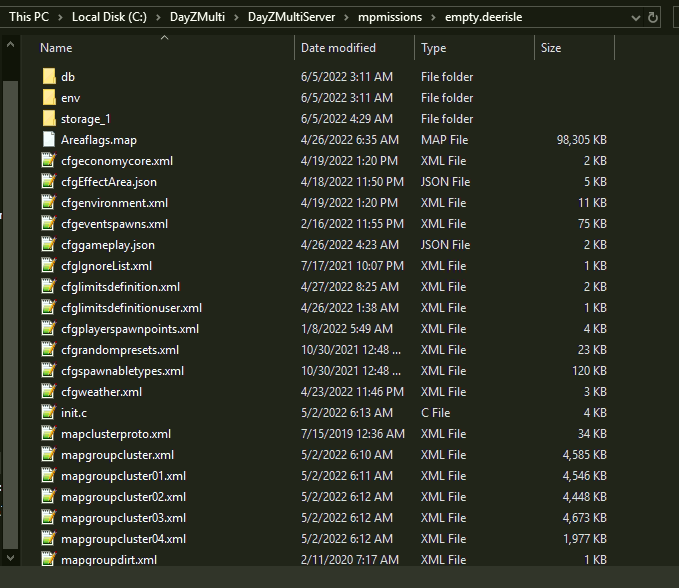Image resolution: width=679 pixels, height=588 pixels.
Task: Click the vertical scrollbar thumb
Action: click(x=10, y=315)
